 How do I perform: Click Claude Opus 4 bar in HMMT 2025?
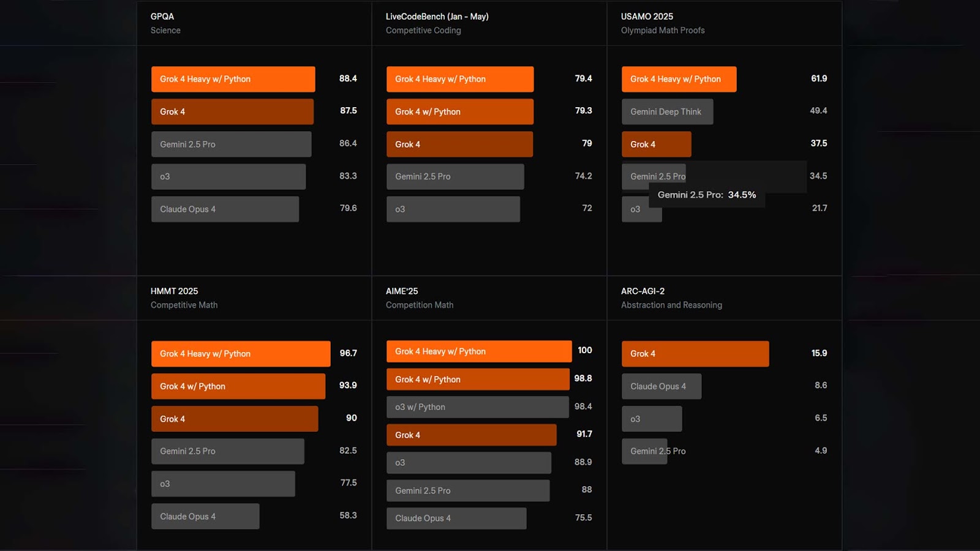[205, 516]
